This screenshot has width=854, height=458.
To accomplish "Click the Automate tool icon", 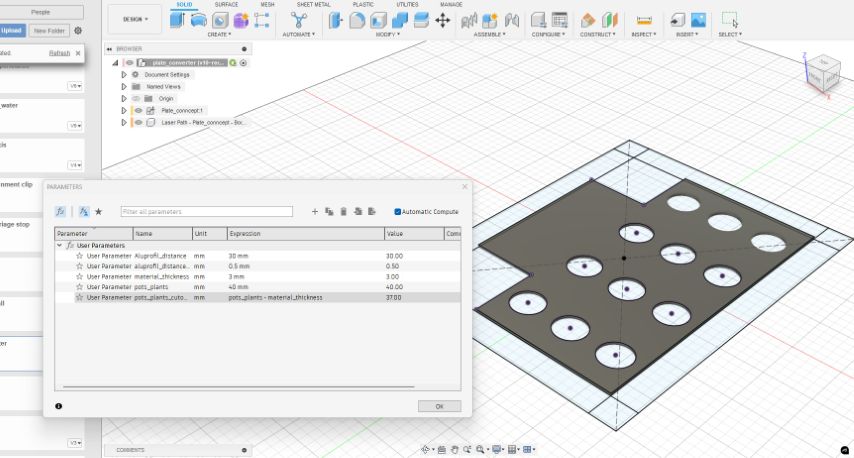I will click(298, 21).
